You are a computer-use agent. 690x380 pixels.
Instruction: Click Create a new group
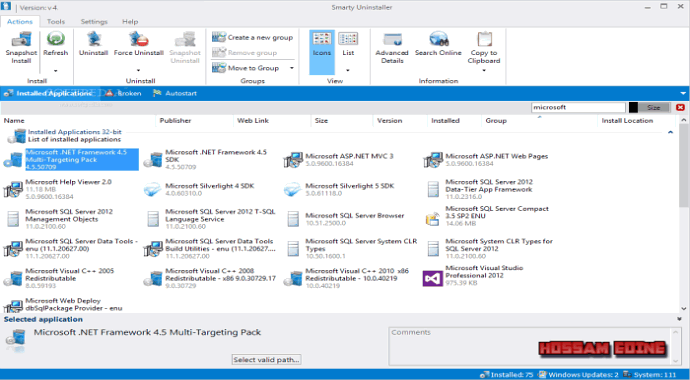coord(252,37)
